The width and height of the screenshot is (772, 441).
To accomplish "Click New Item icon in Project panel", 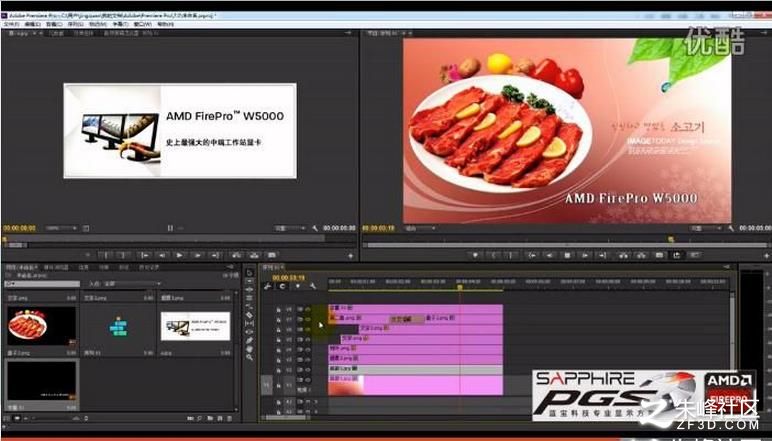I will pyautogui.click(x=220, y=418).
